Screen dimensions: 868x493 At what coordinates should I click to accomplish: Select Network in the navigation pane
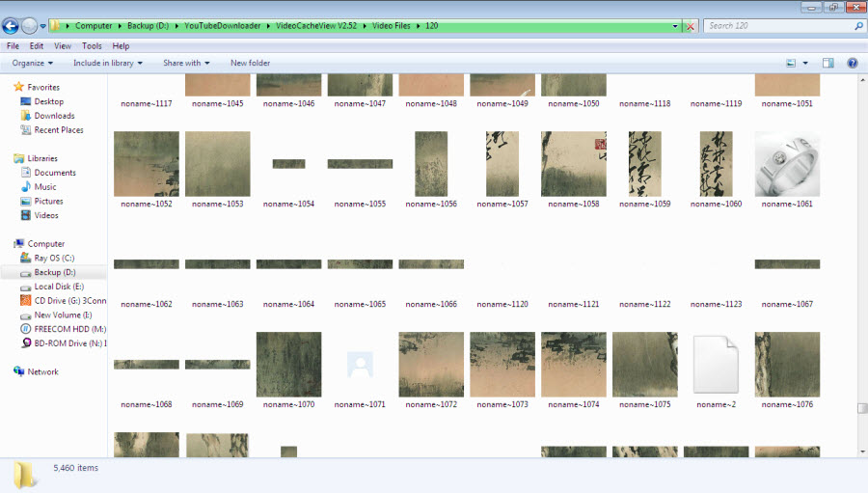coord(42,371)
